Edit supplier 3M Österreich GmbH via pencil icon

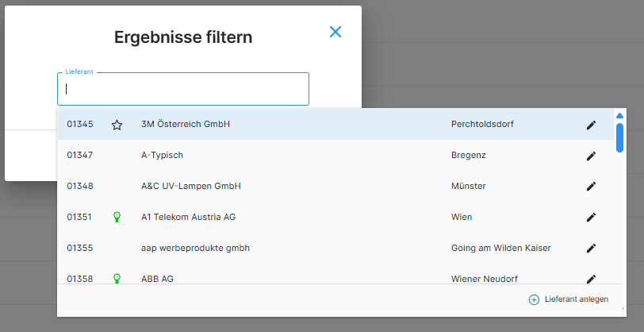[591, 125]
